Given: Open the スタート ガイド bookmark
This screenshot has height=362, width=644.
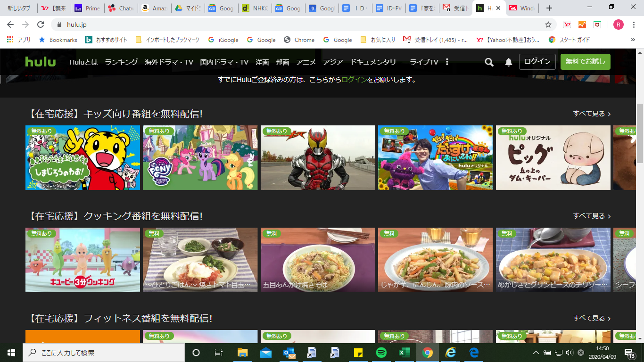Looking at the screenshot, I should 569,40.
